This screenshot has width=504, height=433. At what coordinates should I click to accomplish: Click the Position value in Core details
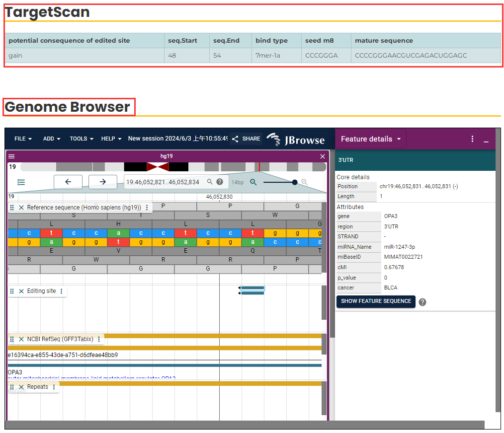[419, 186]
